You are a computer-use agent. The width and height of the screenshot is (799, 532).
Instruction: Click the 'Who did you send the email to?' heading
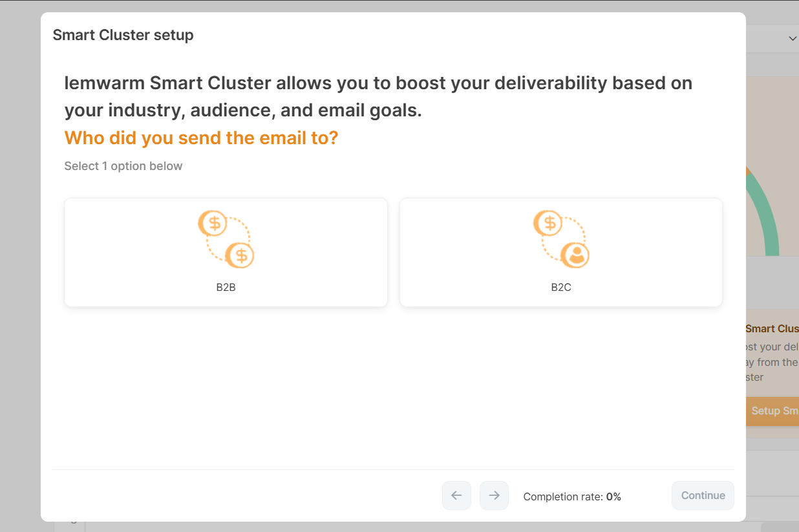pos(201,138)
